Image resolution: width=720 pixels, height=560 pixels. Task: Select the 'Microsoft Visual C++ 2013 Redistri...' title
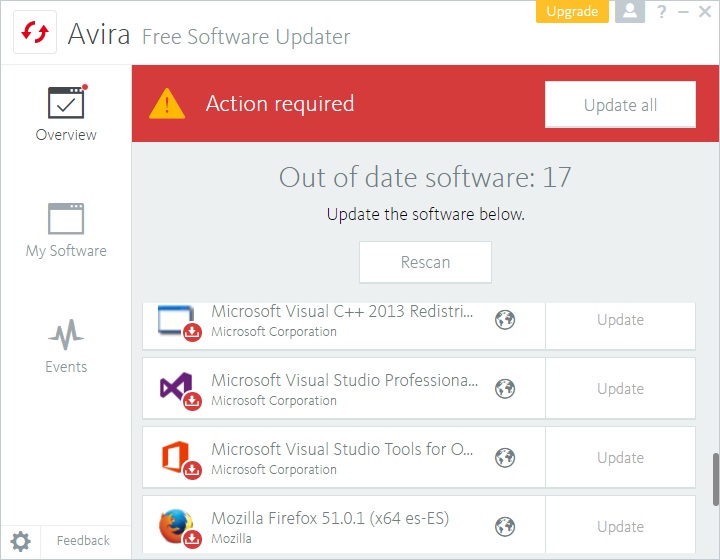tap(342, 311)
